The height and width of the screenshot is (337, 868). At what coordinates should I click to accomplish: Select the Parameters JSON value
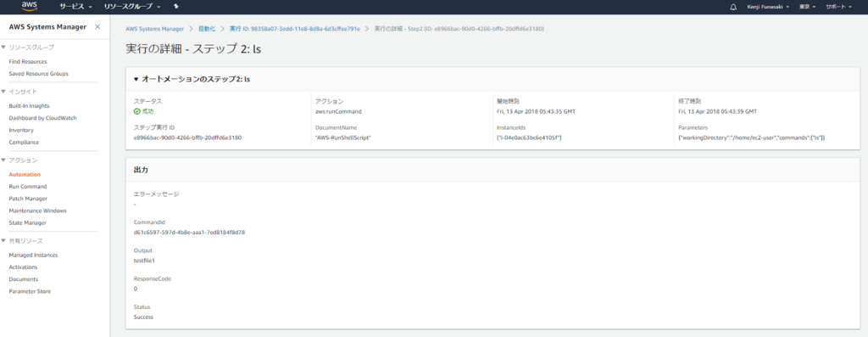click(752, 137)
